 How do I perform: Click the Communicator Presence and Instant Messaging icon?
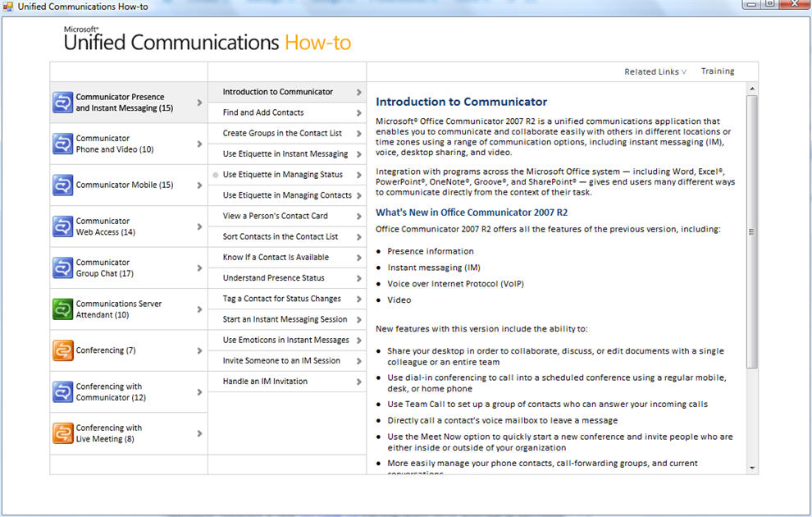(63, 103)
